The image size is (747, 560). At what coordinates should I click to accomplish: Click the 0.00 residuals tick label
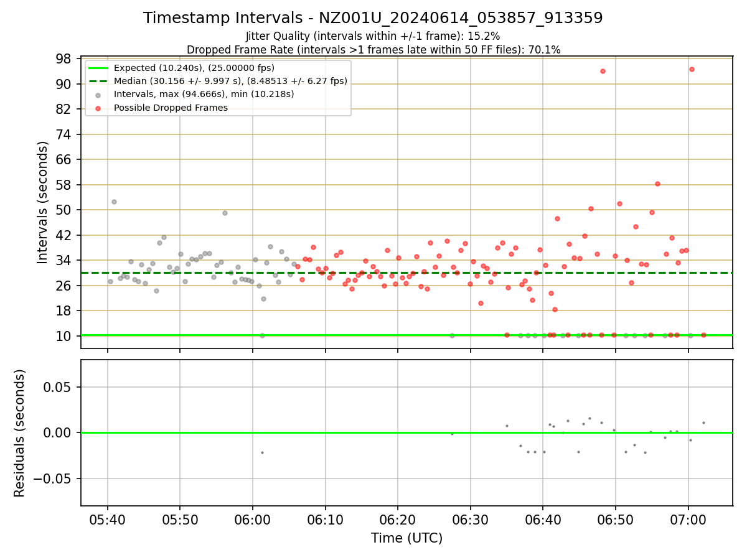[x=59, y=432]
